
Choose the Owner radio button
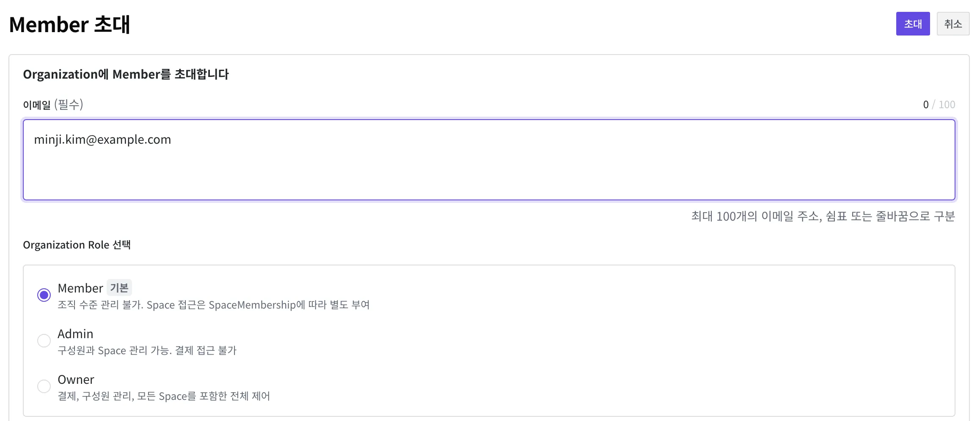click(x=44, y=386)
